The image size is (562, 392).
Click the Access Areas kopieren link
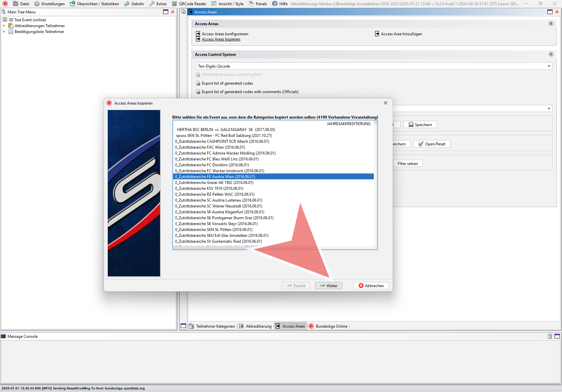(x=221, y=39)
